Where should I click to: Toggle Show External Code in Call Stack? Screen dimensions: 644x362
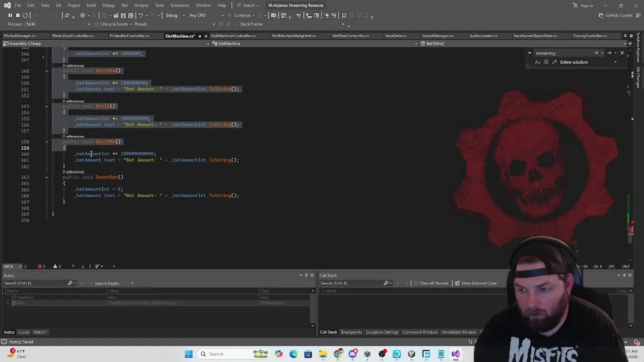point(475,283)
